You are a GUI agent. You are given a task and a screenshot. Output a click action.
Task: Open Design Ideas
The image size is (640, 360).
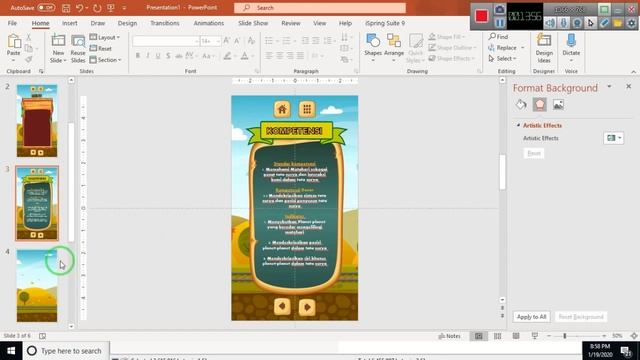coord(544,48)
